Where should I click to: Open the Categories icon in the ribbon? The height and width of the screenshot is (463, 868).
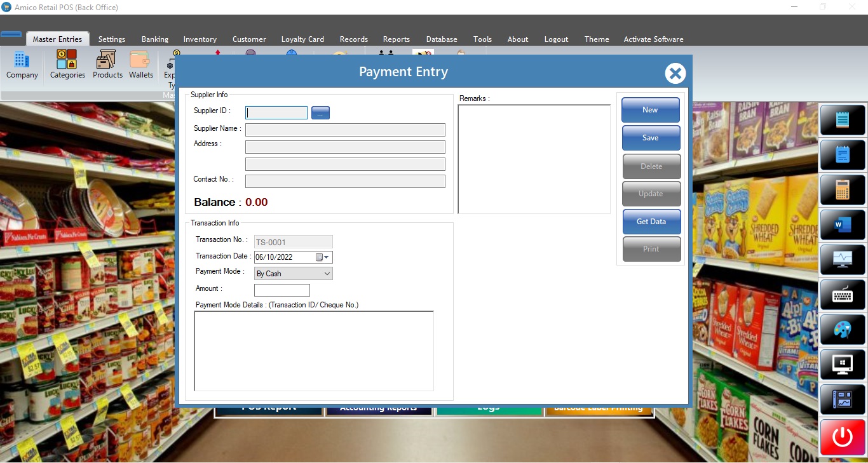point(67,65)
